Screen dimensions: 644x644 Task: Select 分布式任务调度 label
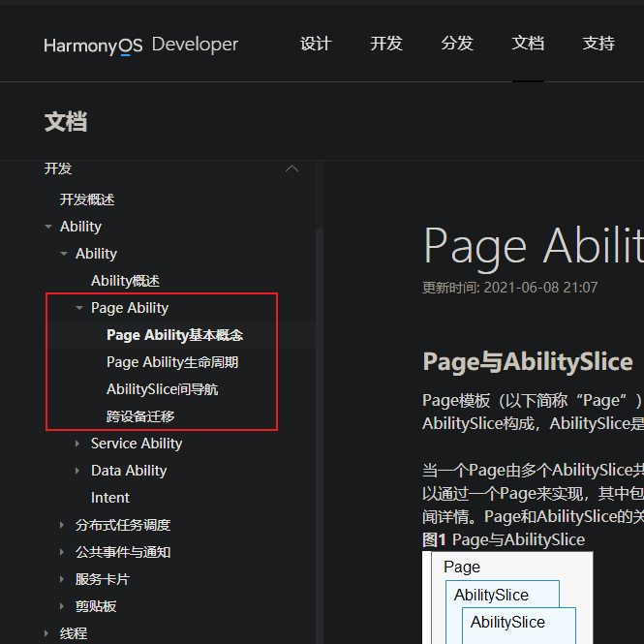coord(123,525)
